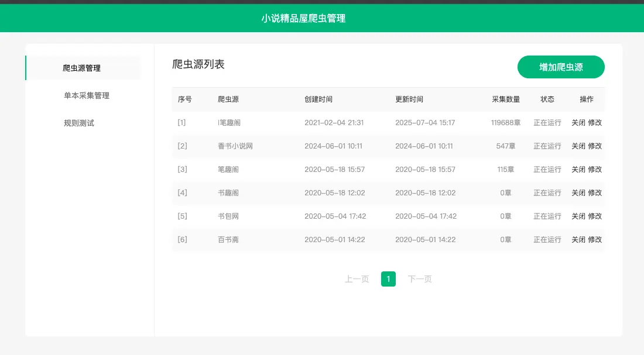Open the 规则测试 sidebar menu
Screen dimensions: 644x355
[79, 123]
